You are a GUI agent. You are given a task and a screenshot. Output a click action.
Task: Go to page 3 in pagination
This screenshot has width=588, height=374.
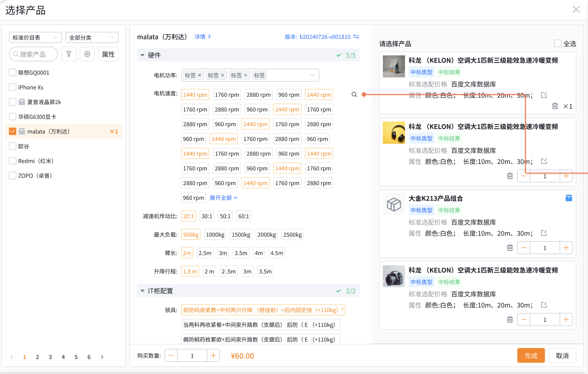[50, 357]
